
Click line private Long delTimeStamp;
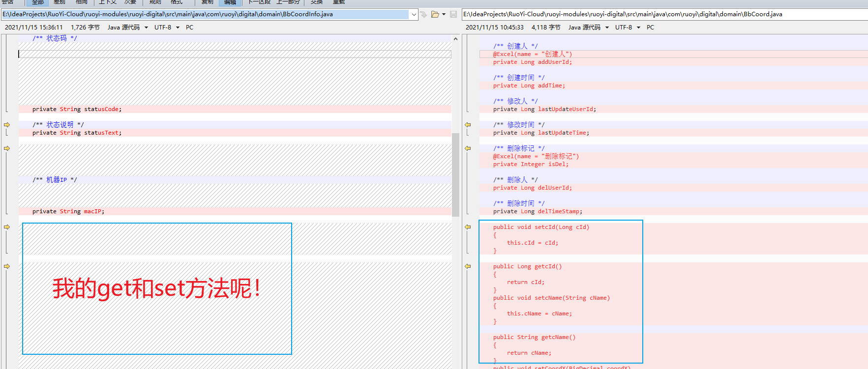coord(538,211)
